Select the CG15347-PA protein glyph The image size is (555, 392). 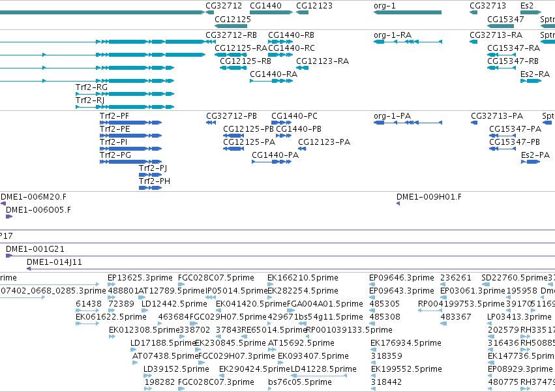pyautogui.click(x=502, y=136)
